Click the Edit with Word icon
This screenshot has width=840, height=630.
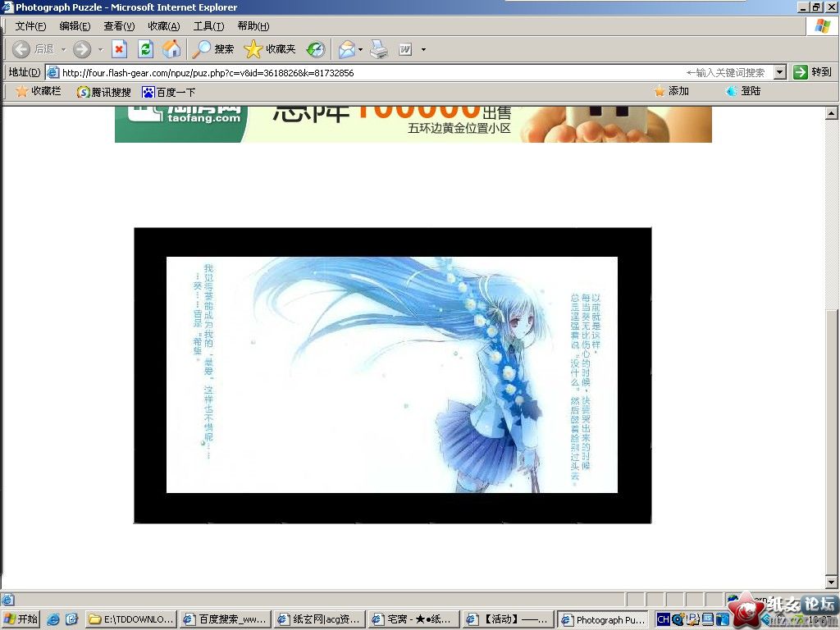click(405, 49)
